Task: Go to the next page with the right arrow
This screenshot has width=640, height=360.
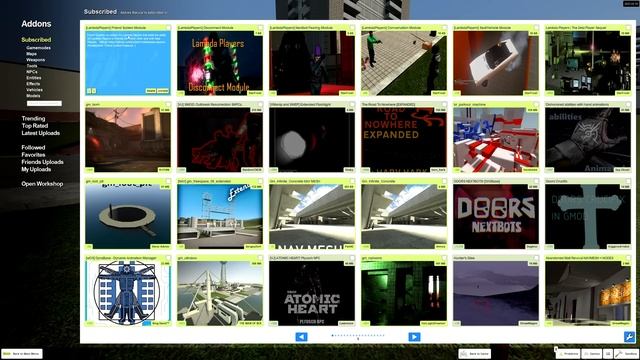Action: click(x=414, y=337)
